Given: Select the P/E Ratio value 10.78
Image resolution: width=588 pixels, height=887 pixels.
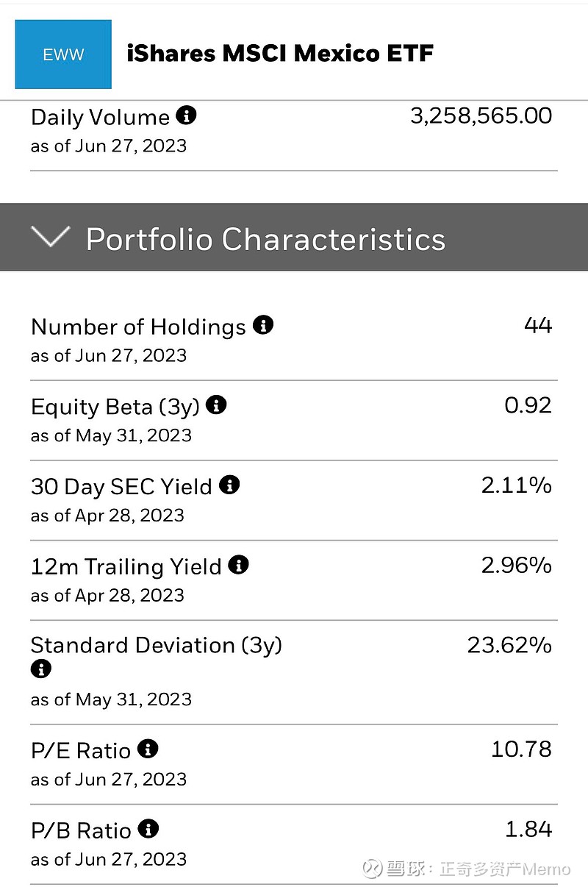Looking at the screenshot, I should click(521, 749).
